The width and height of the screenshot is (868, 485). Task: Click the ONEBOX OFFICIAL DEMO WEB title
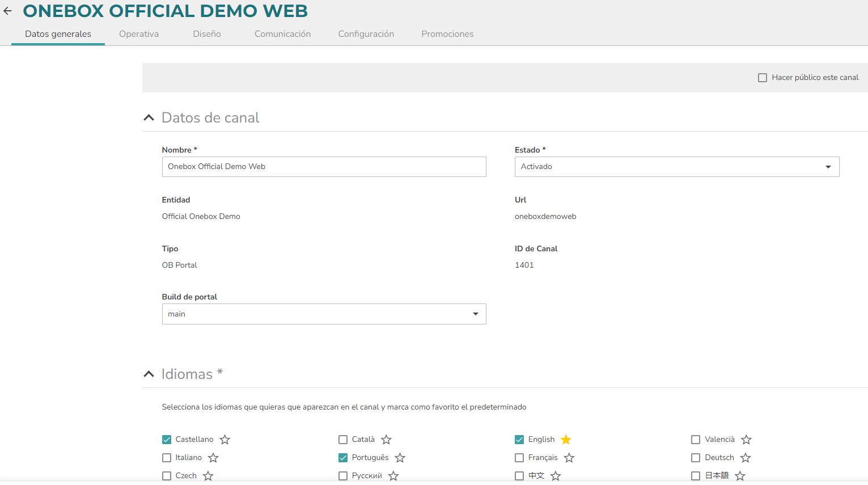(165, 11)
